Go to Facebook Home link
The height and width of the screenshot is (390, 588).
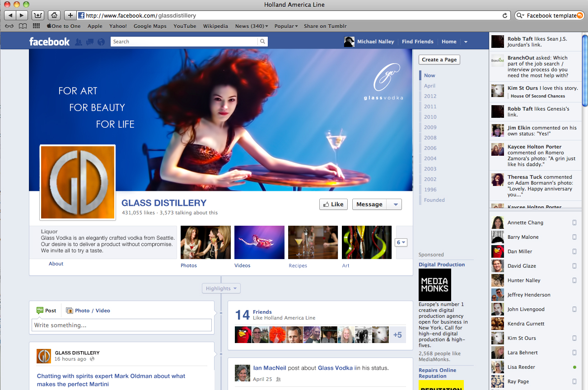[x=449, y=42]
